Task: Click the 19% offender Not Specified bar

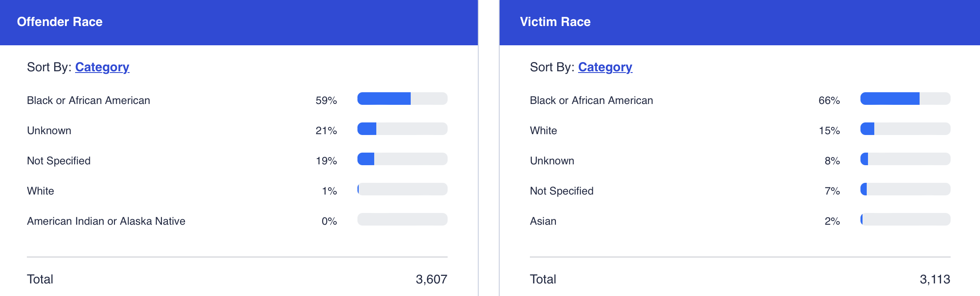Action: (x=402, y=159)
